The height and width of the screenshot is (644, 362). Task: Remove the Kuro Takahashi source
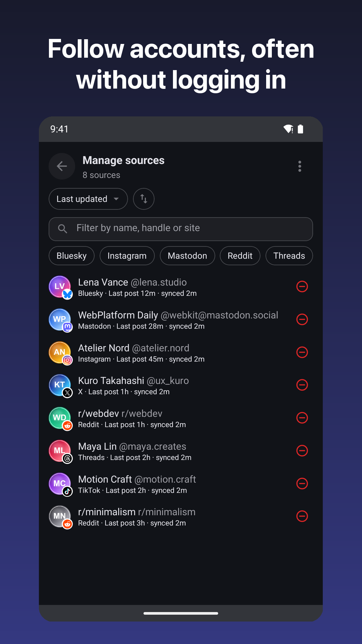[x=302, y=385]
